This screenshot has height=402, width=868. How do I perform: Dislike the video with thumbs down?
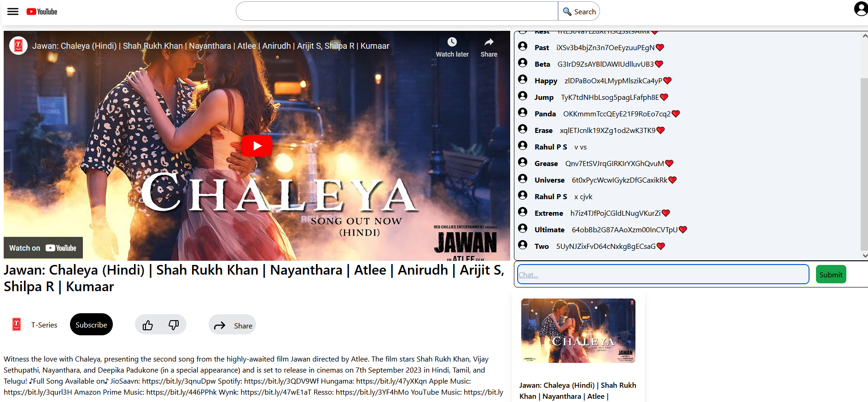click(174, 325)
